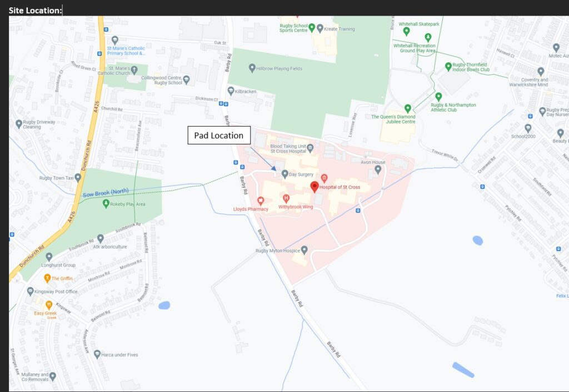Click the Withybrook Wing hospital icon

pyautogui.click(x=286, y=198)
